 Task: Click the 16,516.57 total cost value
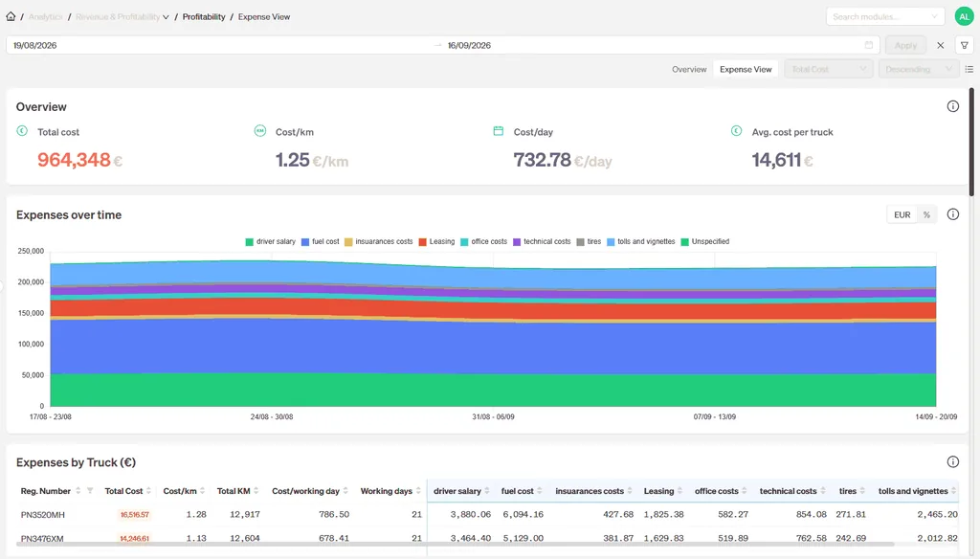coord(134,515)
